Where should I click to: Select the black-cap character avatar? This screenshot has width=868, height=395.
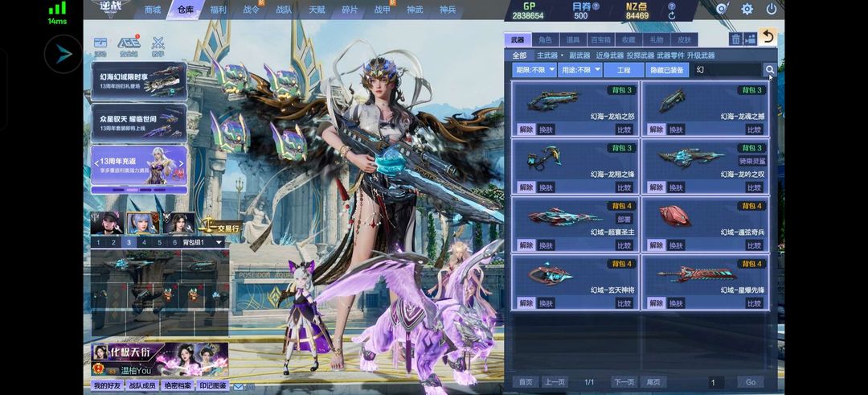click(x=108, y=223)
